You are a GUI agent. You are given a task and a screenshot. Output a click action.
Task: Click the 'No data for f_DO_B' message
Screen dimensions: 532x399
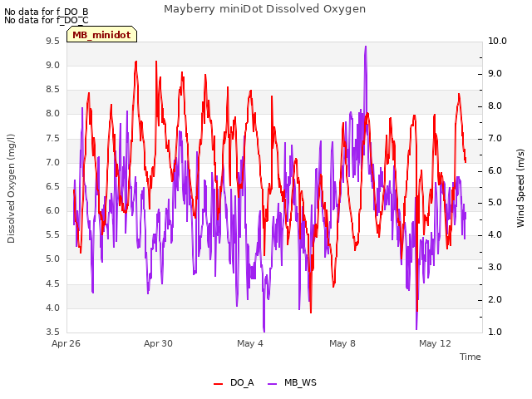coord(47,12)
